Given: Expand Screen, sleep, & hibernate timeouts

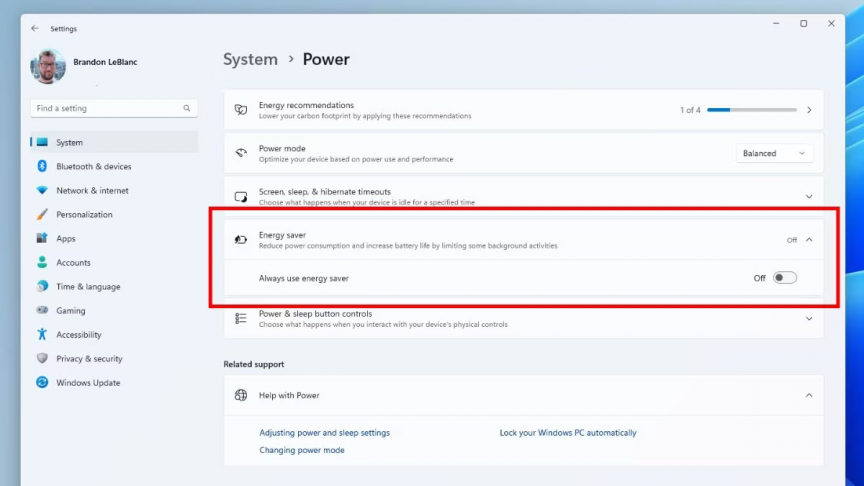Looking at the screenshot, I should [809, 197].
